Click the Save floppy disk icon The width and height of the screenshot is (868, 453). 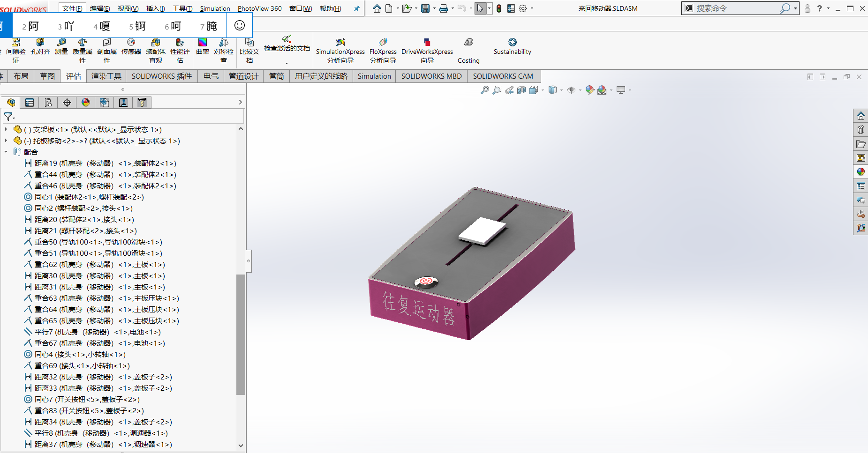pyautogui.click(x=425, y=8)
